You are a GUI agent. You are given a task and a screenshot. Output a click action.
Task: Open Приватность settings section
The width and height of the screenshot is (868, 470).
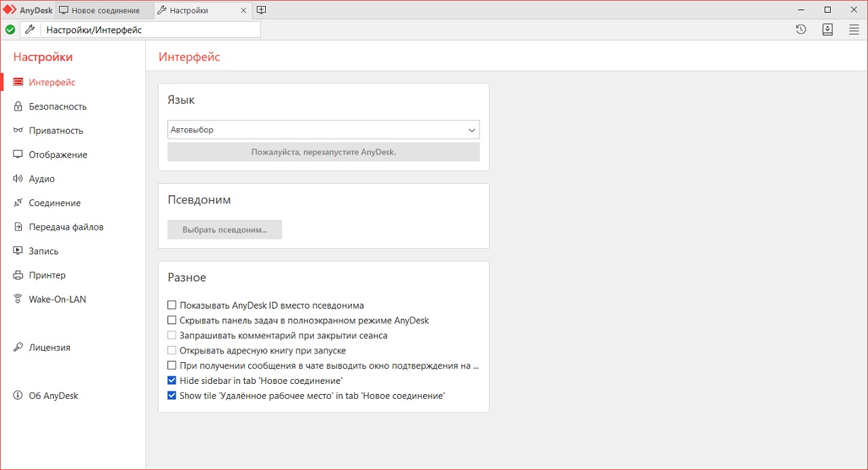pyautogui.click(x=56, y=131)
